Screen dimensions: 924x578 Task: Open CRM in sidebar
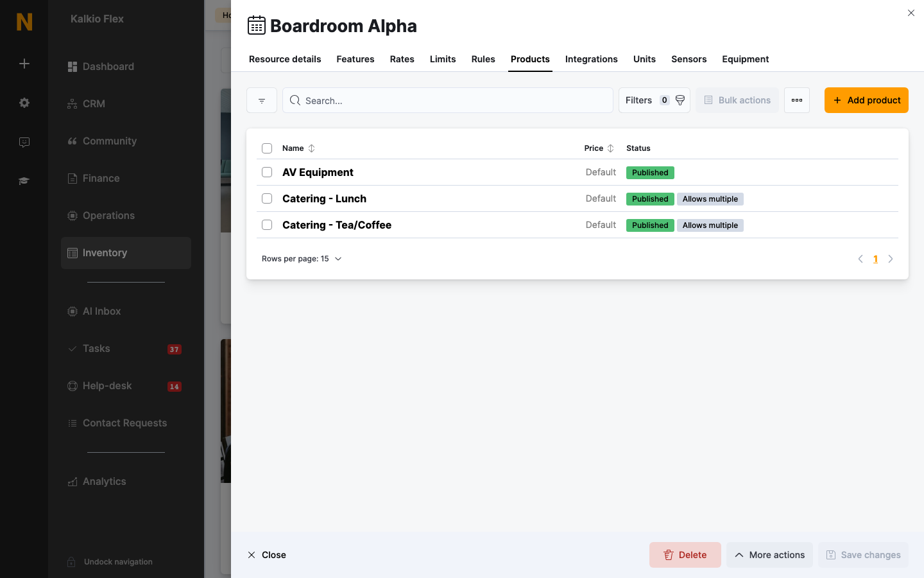click(x=126, y=104)
